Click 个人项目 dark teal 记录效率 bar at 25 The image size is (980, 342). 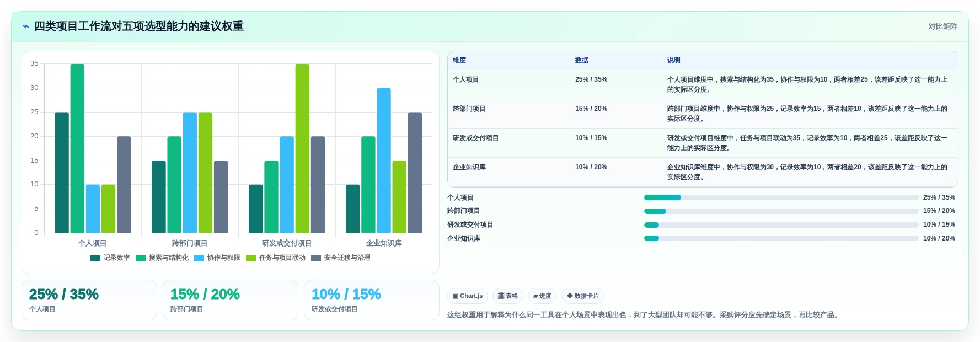tap(62, 173)
